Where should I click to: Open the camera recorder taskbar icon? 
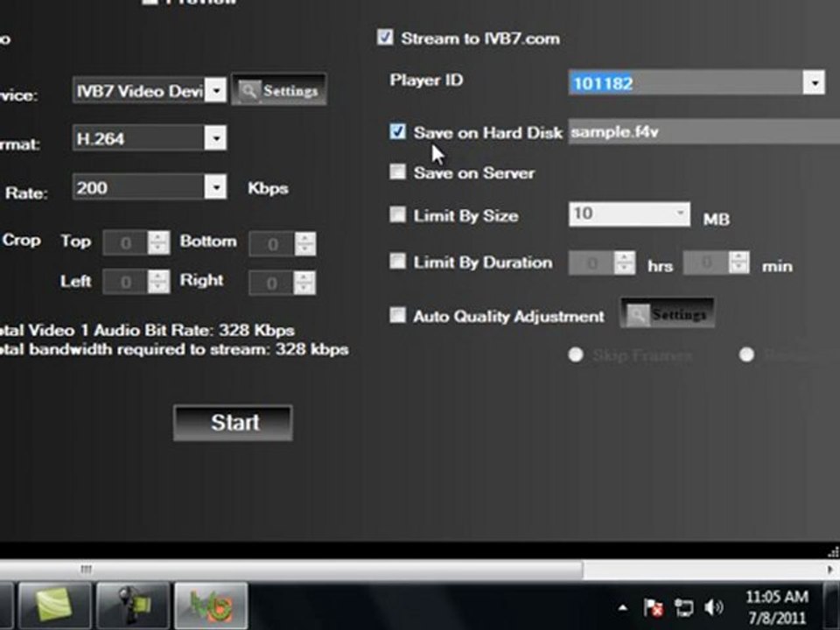tap(133, 605)
